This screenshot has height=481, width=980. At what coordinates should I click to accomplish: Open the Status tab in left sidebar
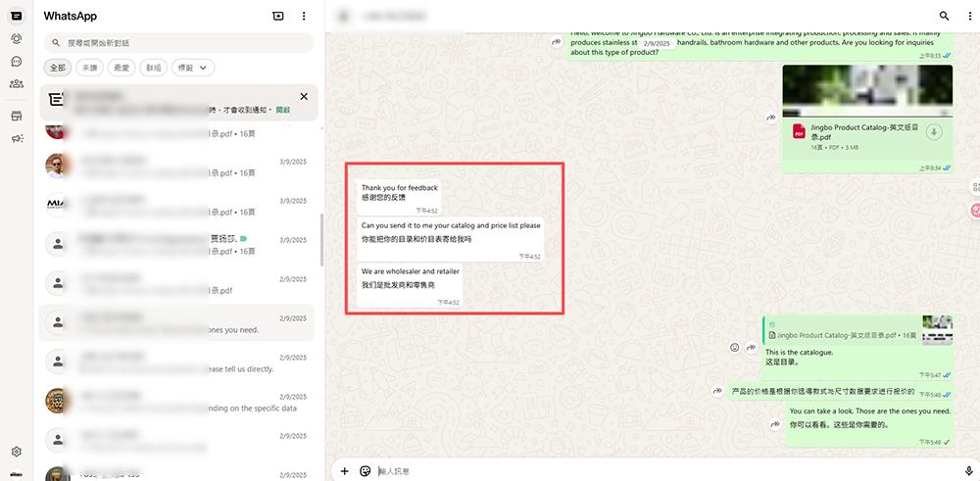[x=17, y=38]
